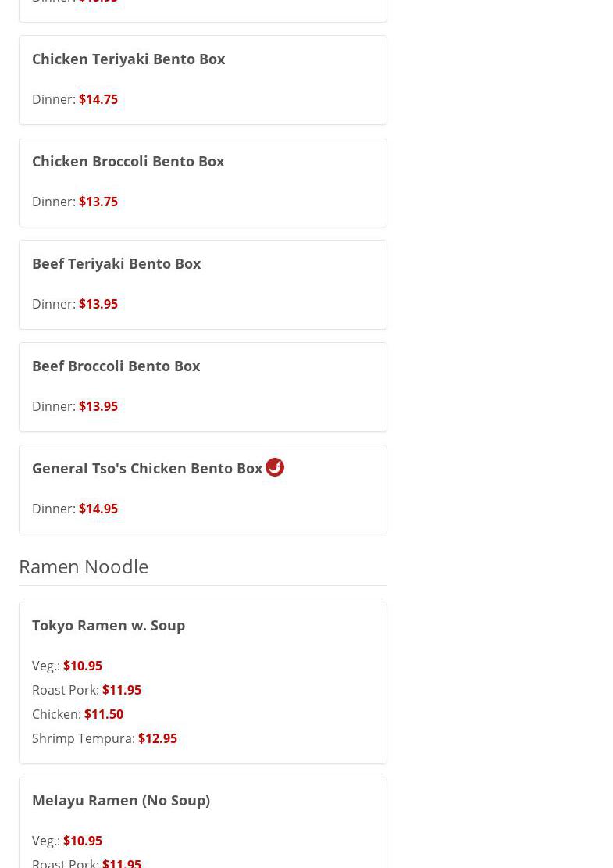Viewport: 613px width, 868px height.
Task: Select the Beef Broccoli dinner price $13.95
Action: (x=98, y=406)
